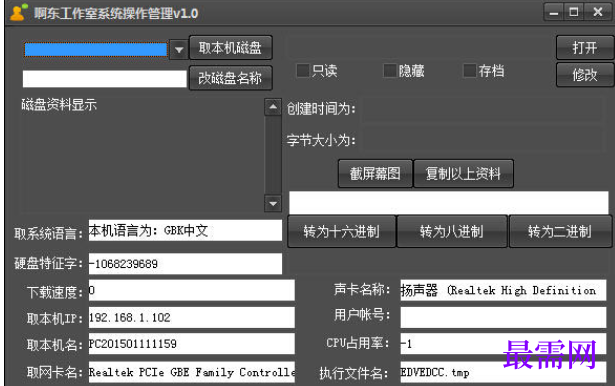Click the empty 用户帐号 field
The width and height of the screenshot is (615, 386).
click(503, 317)
